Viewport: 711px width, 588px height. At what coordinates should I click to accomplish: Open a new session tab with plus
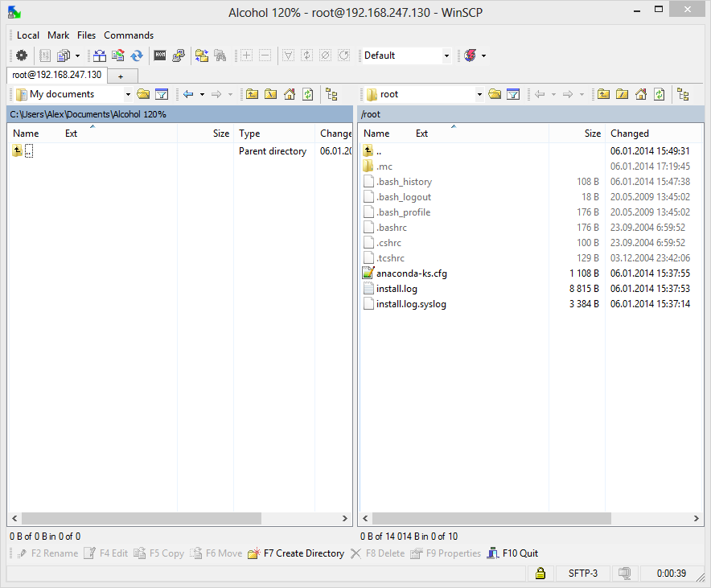(x=121, y=76)
